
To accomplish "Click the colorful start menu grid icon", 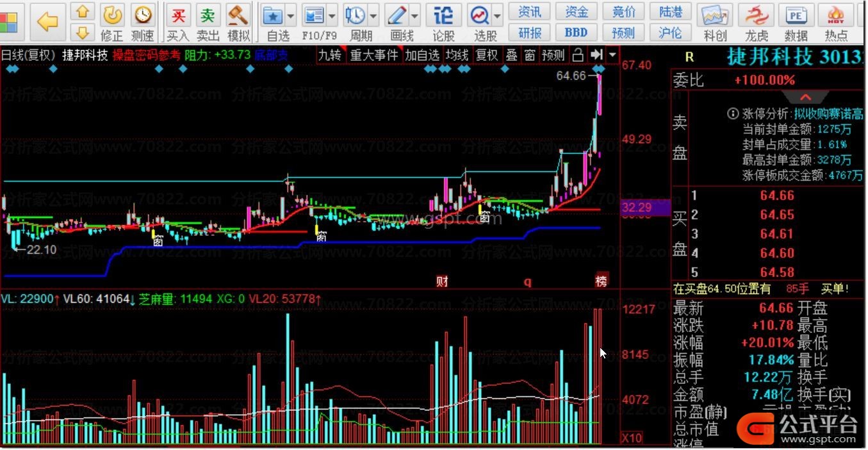I will point(8,22).
